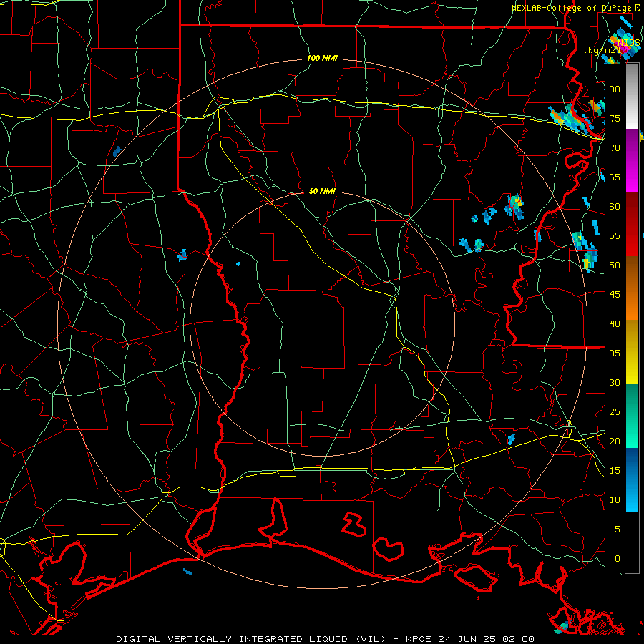This screenshot has width=644, height=644.
Task: Pick the yellow segment of the VIL color bar
Action: click(x=632, y=352)
